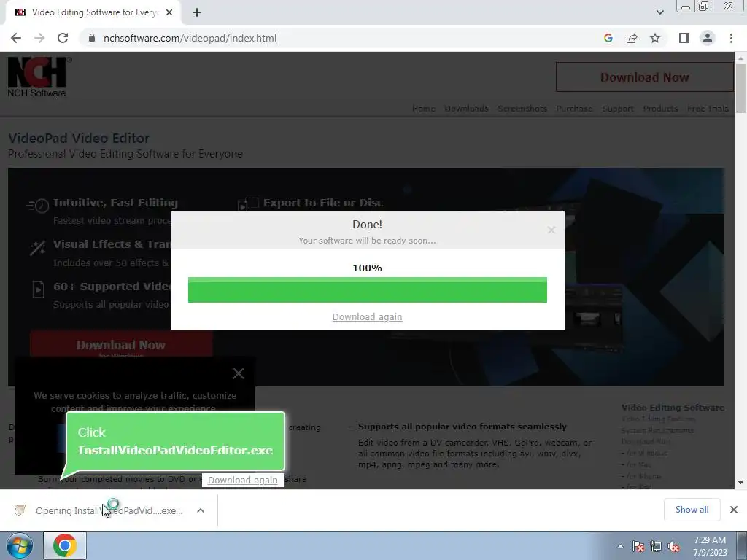
Task: Click Show all downloads
Action: tap(692, 510)
